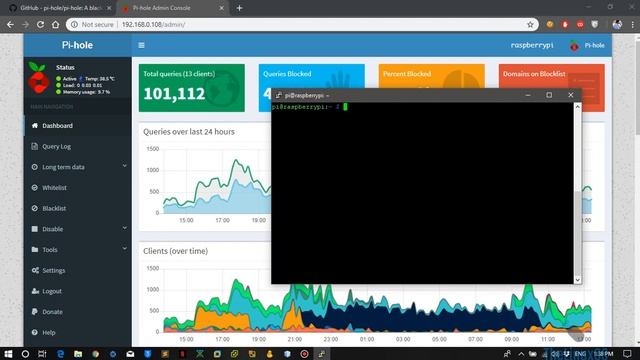Click the Pi-hole title in the header
This screenshot has height=360, width=640.
pos(77,45)
